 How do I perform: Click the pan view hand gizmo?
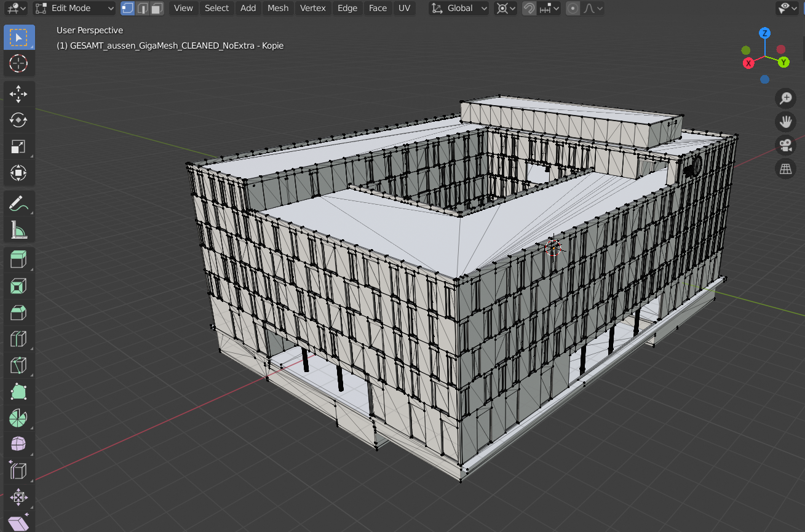(785, 122)
